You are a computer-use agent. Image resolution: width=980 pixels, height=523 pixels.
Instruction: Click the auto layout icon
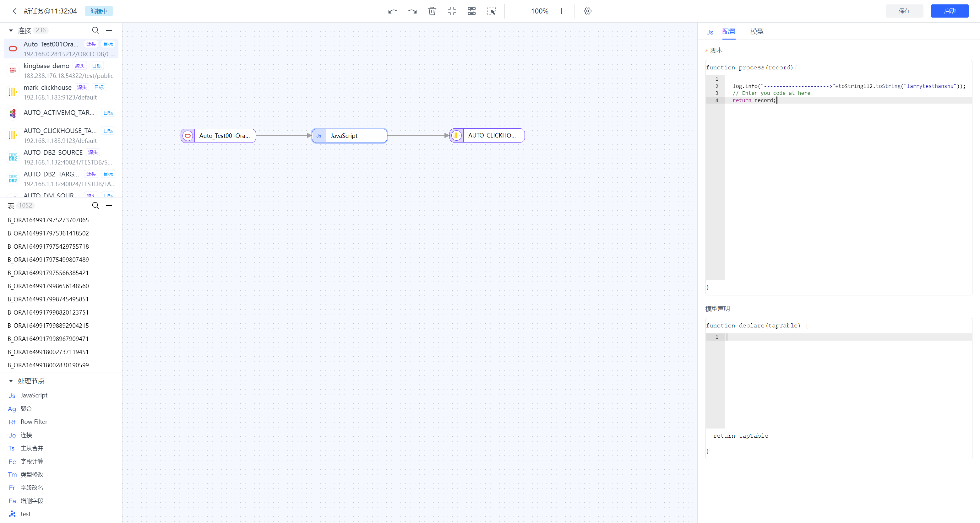(x=471, y=11)
